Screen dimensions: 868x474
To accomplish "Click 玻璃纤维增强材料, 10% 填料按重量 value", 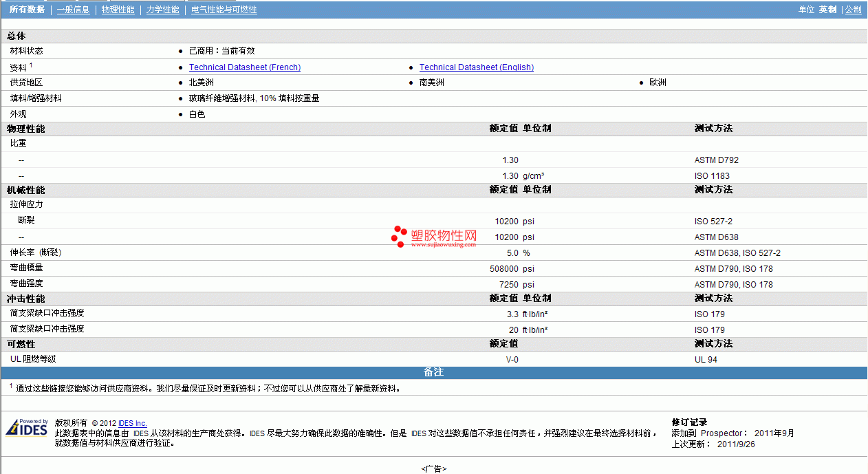I will [x=254, y=98].
